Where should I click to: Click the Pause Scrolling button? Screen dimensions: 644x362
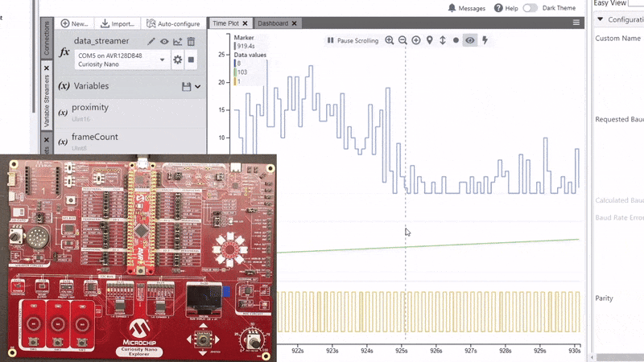(x=353, y=40)
